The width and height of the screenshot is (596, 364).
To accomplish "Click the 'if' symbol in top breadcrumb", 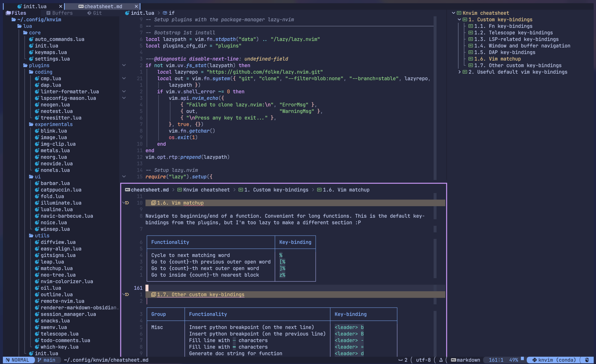I will click(172, 13).
